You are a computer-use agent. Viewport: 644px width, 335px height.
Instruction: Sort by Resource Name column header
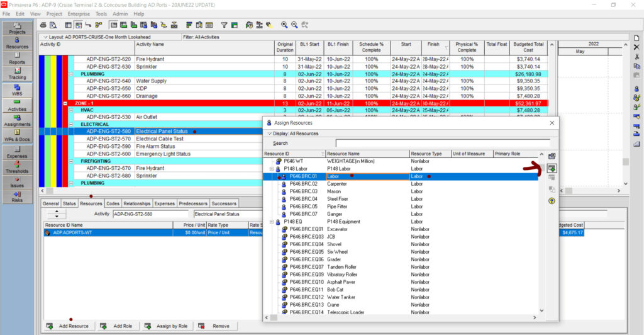[x=367, y=154]
